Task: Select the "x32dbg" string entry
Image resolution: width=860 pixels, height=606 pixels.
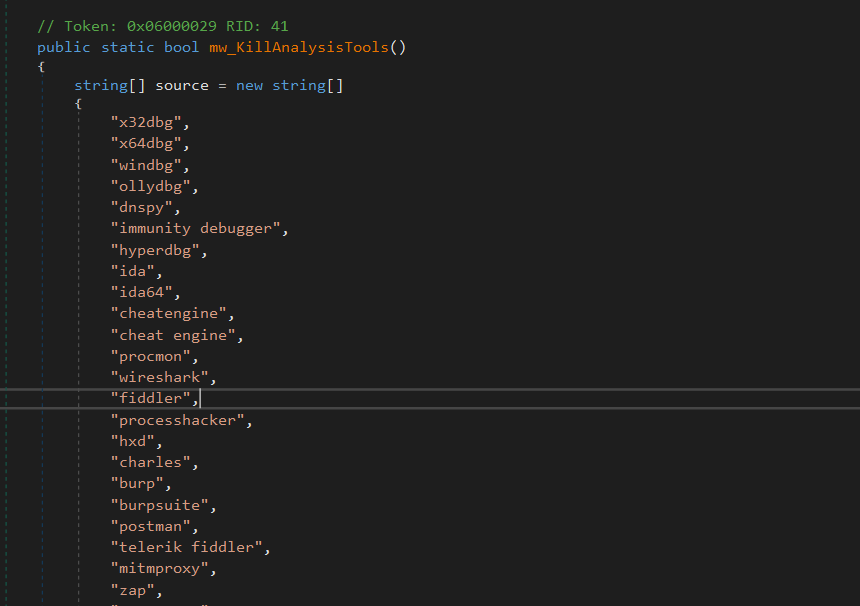Action: point(146,122)
